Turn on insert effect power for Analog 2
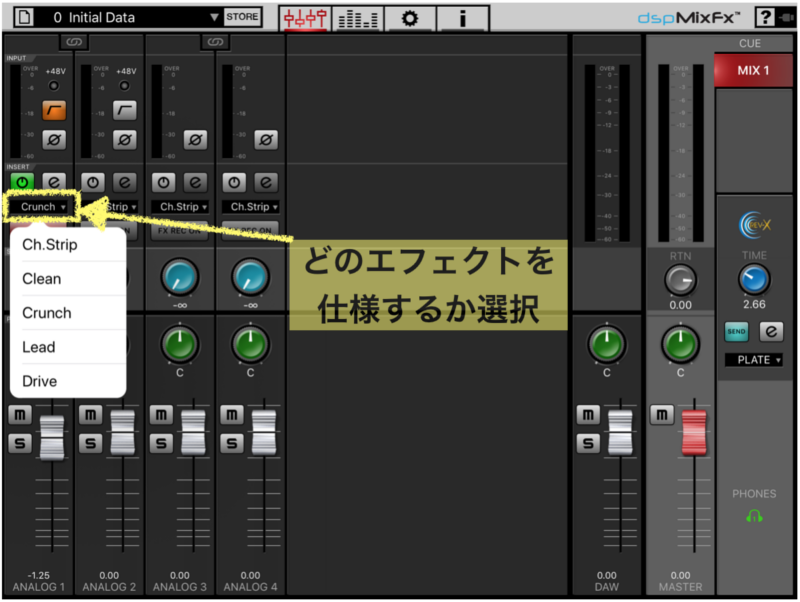The image size is (800, 602). click(93, 182)
